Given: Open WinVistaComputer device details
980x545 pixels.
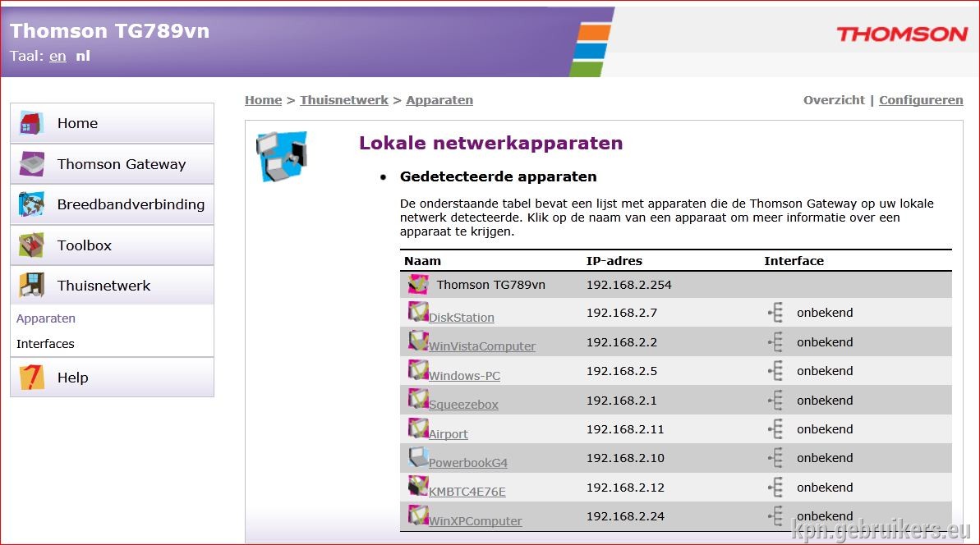Looking at the screenshot, I should coord(482,346).
